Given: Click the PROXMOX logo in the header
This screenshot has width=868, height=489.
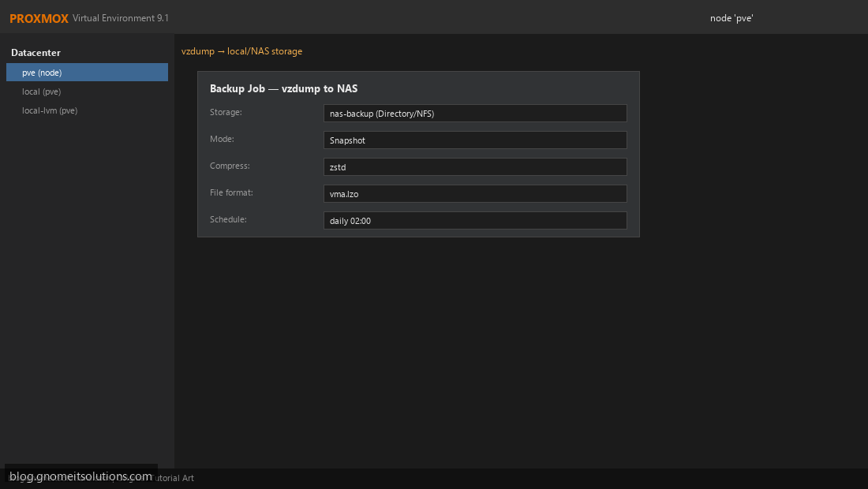Looking at the screenshot, I should pos(39,18).
